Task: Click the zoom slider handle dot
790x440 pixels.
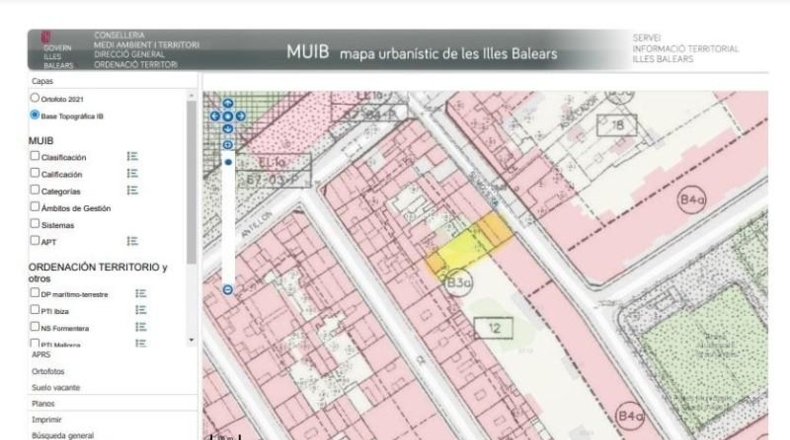Action: coord(228,162)
